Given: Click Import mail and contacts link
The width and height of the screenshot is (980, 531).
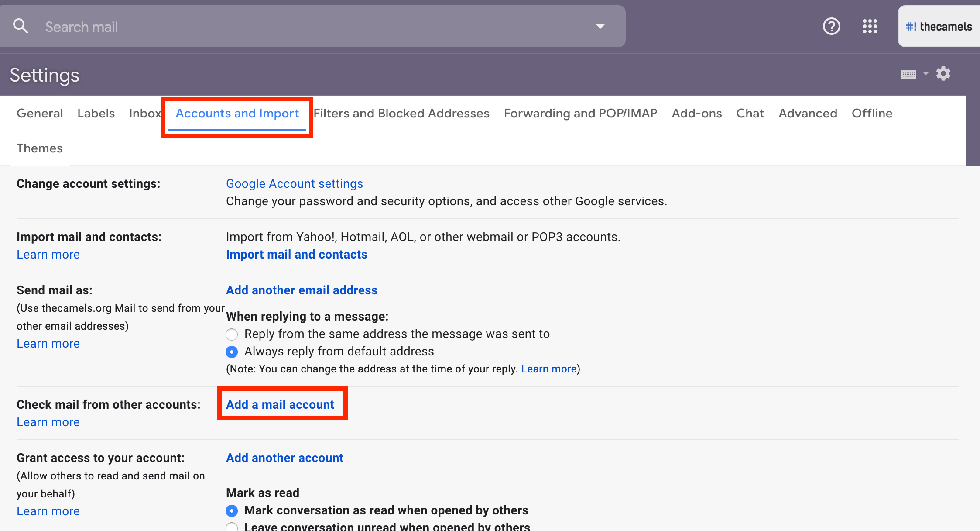Looking at the screenshot, I should coord(297,254).
